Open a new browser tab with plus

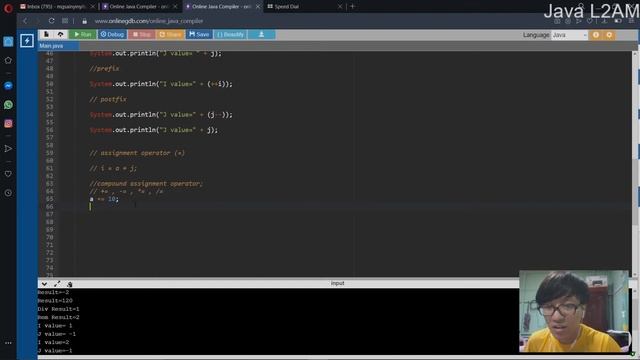[x=353, y=7]
